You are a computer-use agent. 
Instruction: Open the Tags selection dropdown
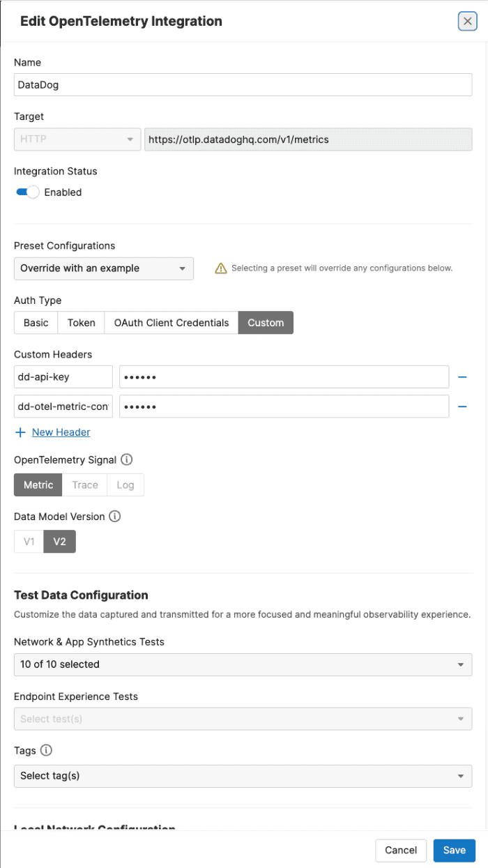[x=243, y=775]
